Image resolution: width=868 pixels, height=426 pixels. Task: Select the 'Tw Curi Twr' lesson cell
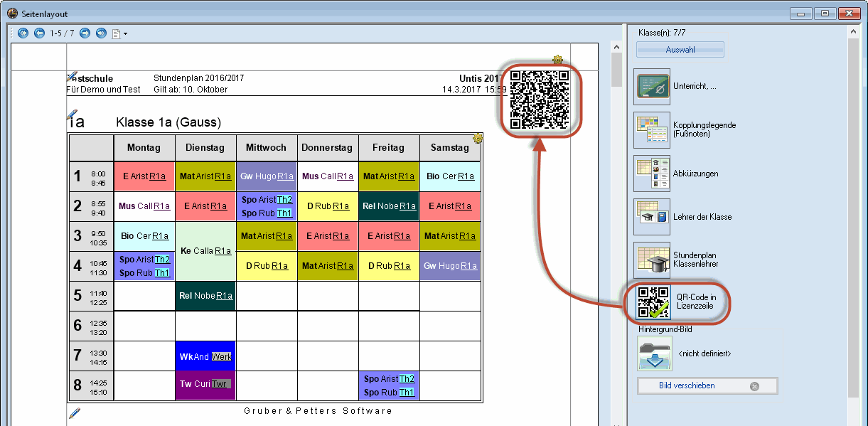205,384
